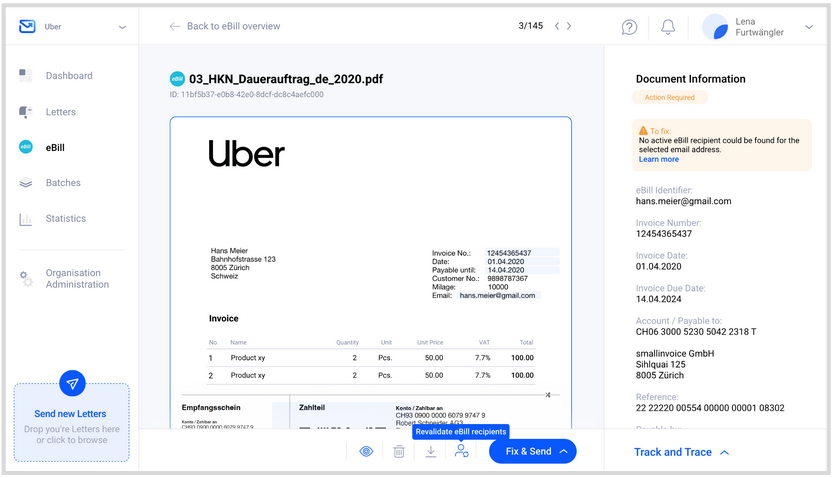The image size is (832, 478).
Task: Open the Letters sidebar section
Action: (60, 112)
